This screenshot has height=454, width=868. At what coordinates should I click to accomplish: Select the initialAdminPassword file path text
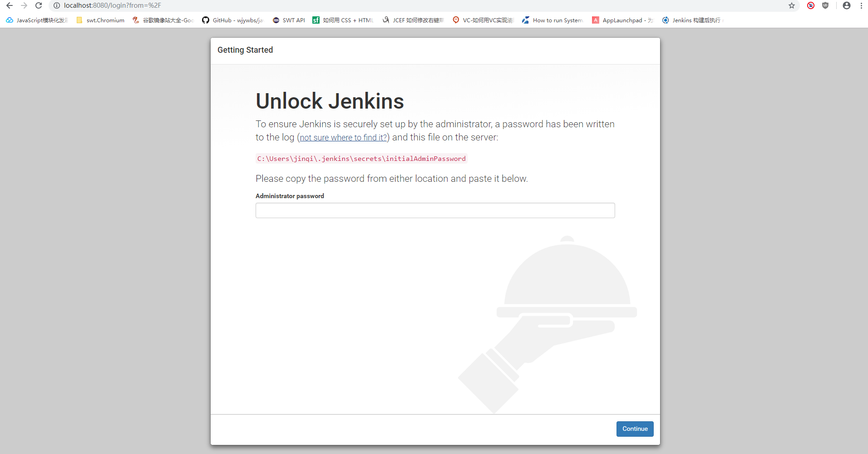(361, 159)
